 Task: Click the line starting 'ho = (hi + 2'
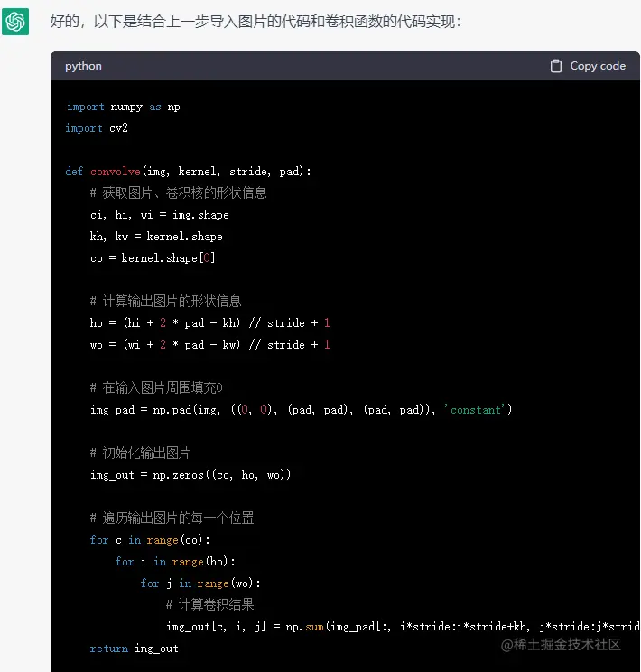pyautogui.click(x=210, y=322)
